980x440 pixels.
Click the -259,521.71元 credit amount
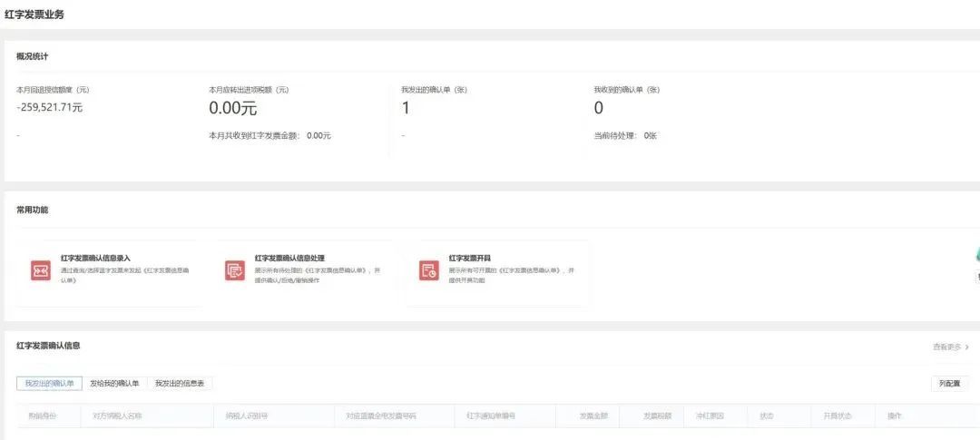pos(49,107)
